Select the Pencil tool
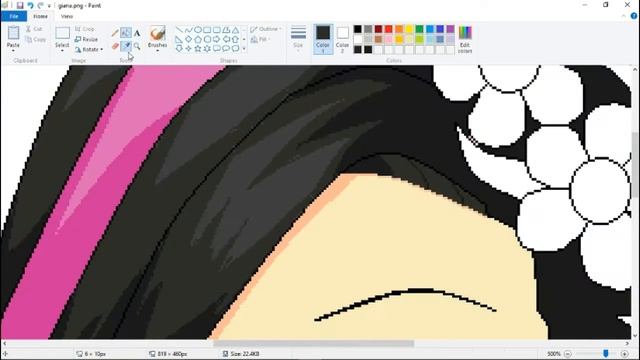 point(115,33)
